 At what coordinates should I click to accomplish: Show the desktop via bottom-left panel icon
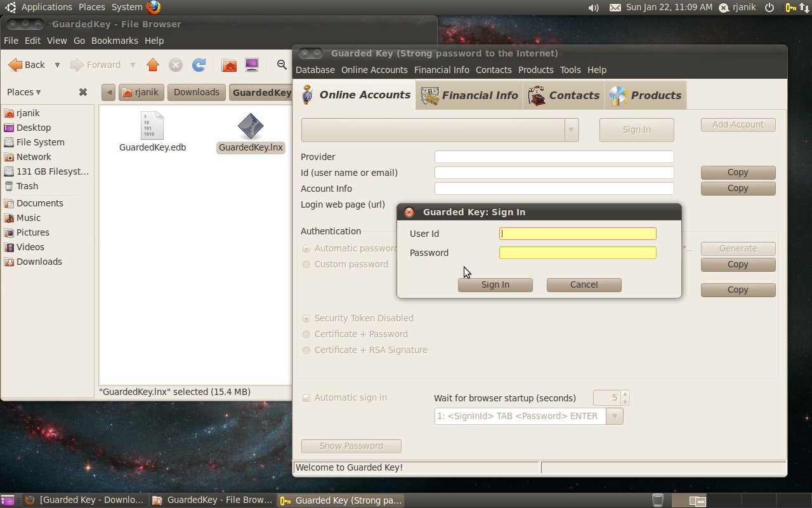[x=8, y=500]
